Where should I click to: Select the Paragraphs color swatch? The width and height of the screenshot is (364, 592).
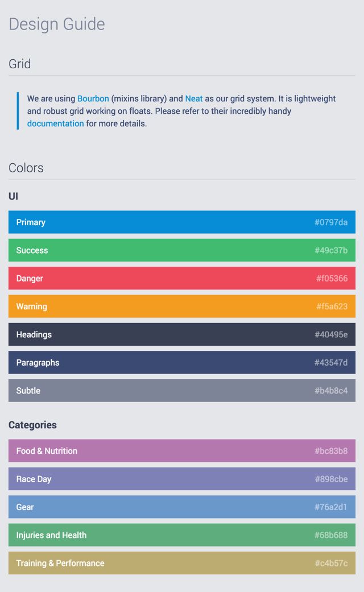pos(182,363)
